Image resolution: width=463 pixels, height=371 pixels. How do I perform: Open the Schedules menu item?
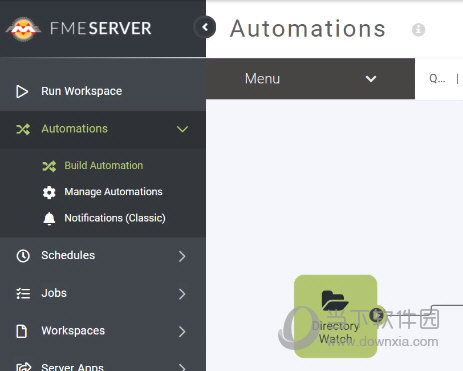tap(103, 256)
